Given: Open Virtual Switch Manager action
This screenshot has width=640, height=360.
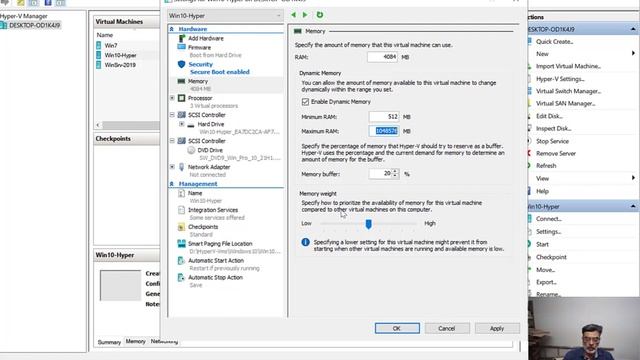Looking at the screenshot, I should click(568, 91).
